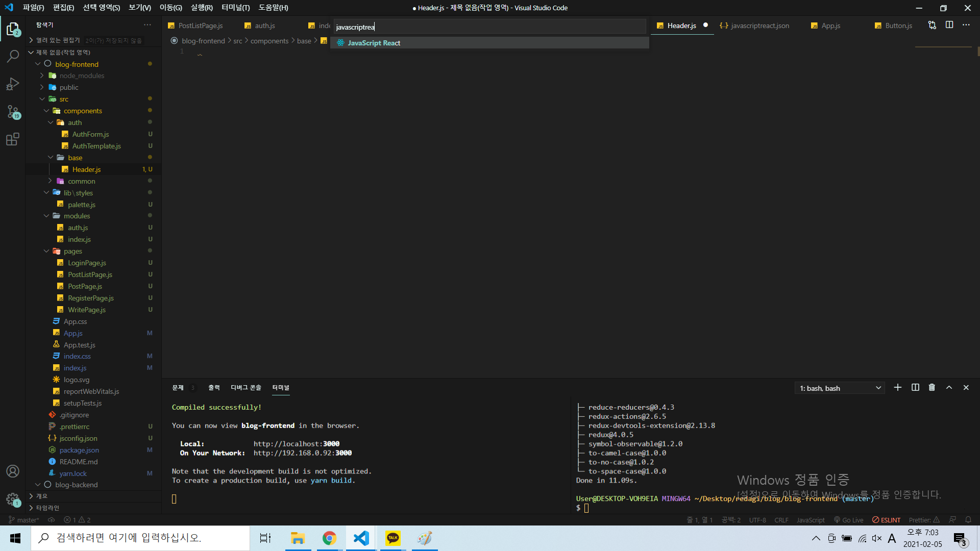
Task: Open the Search view in activity bar
Action: (13, 56)
